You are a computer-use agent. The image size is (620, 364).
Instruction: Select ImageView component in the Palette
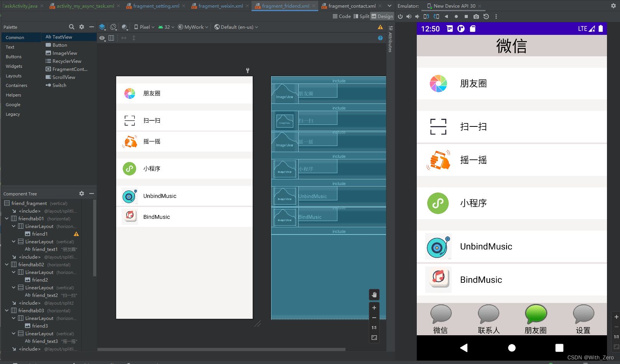pyautogui.click(x=64, y=53)
